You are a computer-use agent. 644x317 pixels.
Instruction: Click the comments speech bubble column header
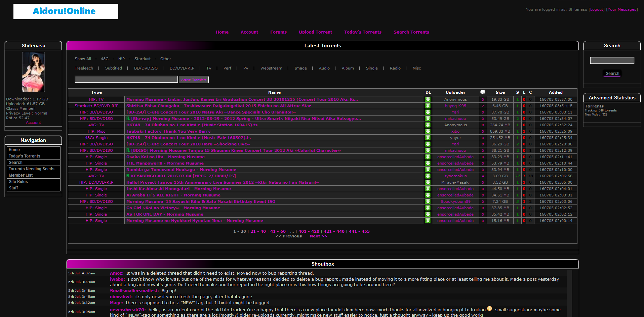(x=483, y=92)
